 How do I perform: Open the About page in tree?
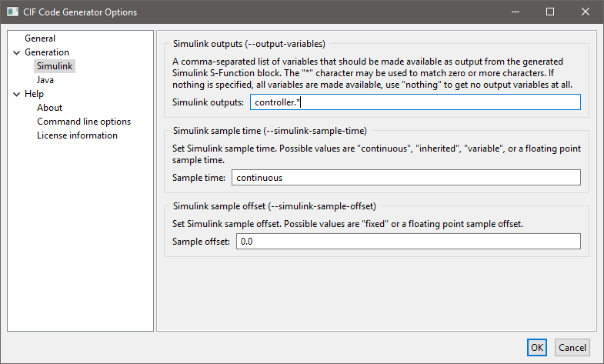coord(49,108)
